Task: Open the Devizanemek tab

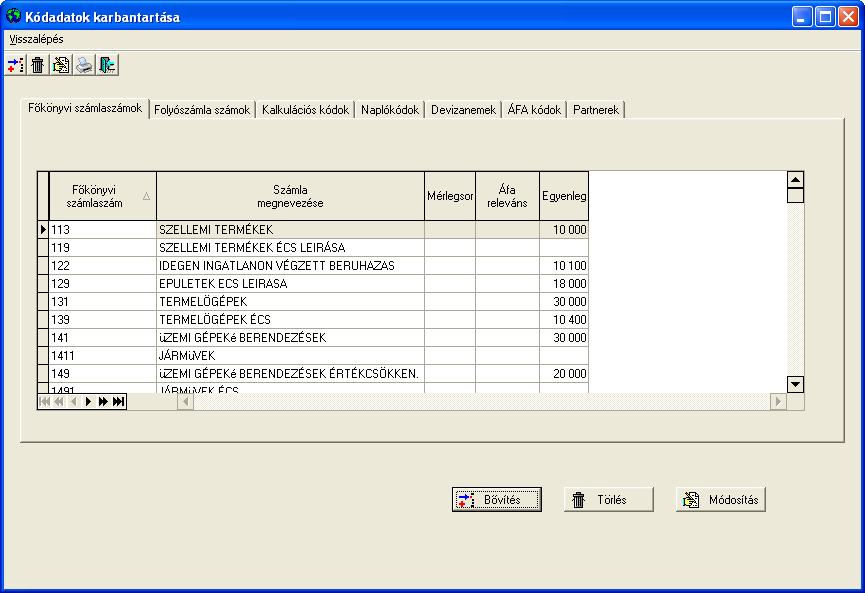Action: [x=463, y=110]
